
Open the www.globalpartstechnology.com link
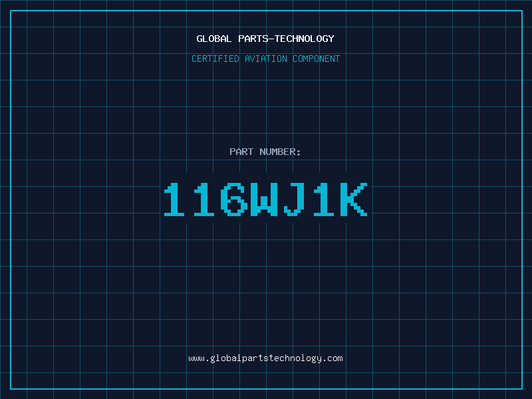tap(265, 358)
